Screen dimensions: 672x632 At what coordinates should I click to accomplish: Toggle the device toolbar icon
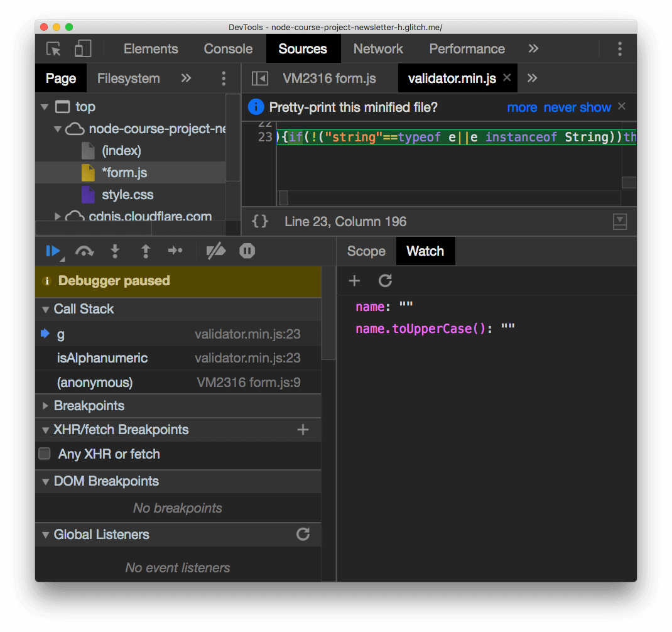[x=83, y=49]
